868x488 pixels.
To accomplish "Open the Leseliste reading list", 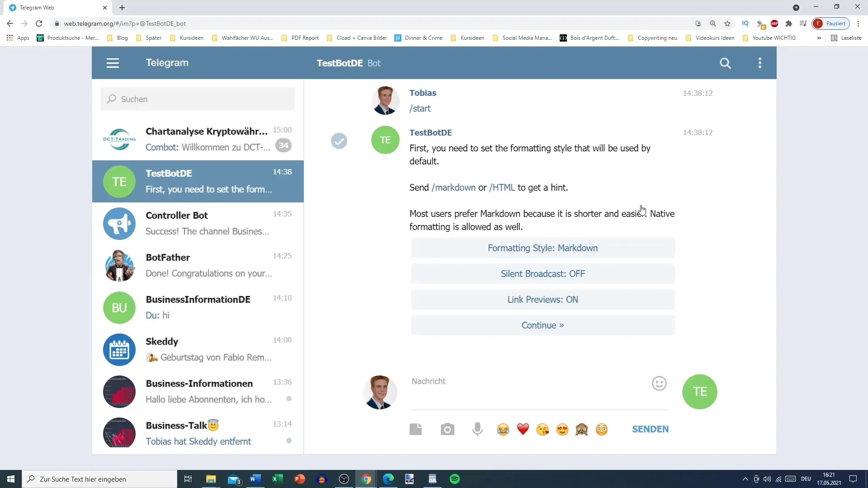I will (x=846, y=38).
